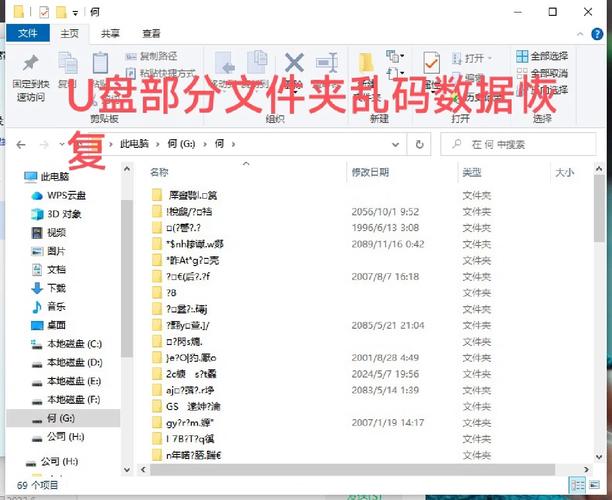Click the folder icon dated 2089/11/16 0:42
The height and width of the screenshot is (500, 612).
click(x=157, y=244)
